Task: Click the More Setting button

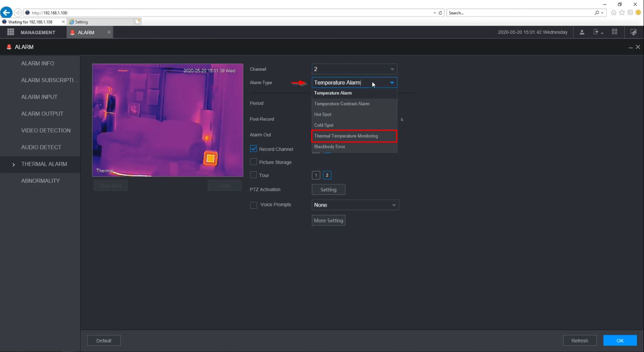Action: 328,220
